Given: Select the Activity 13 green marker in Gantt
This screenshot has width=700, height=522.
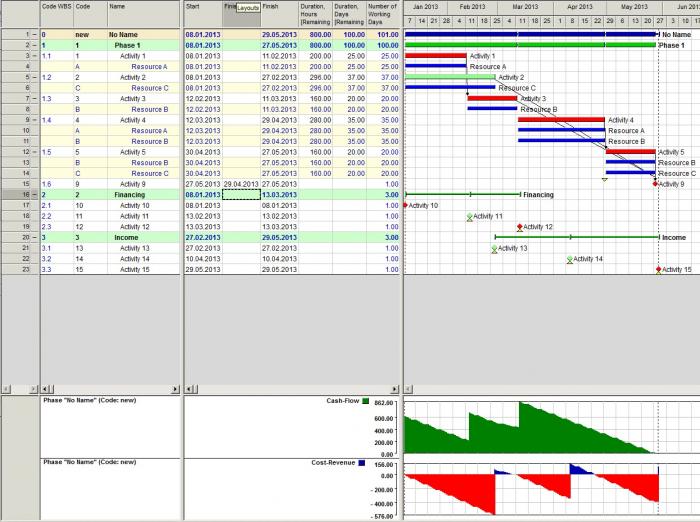Looking at the screenshot, I should (x=494, y=249).
